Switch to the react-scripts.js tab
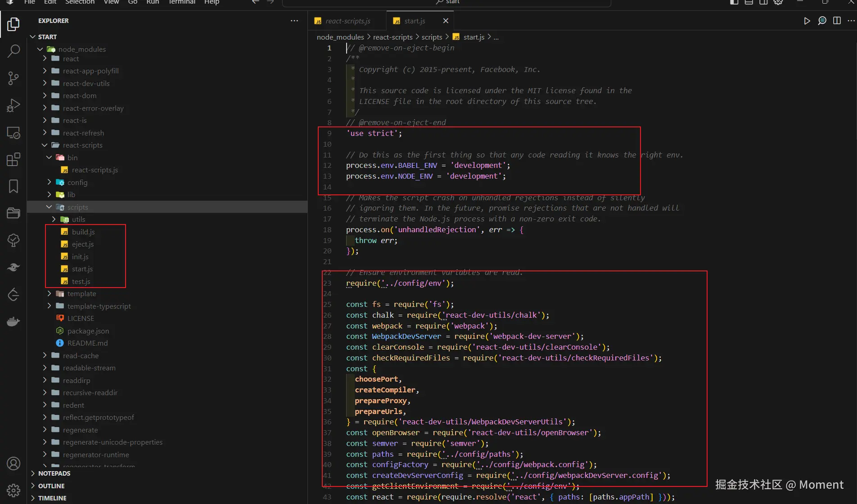The width and height of the screenshot is (857, 504). (x=347, y=21)
